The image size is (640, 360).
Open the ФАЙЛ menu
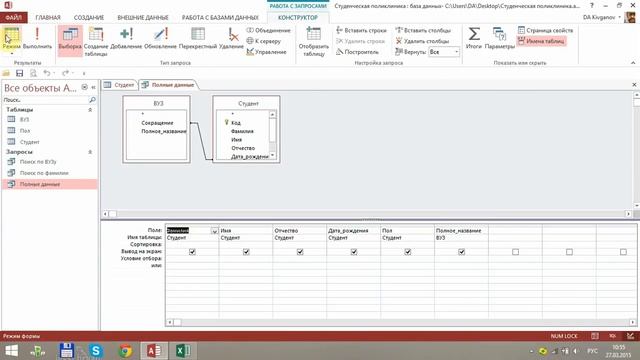(x=14, y=18)
